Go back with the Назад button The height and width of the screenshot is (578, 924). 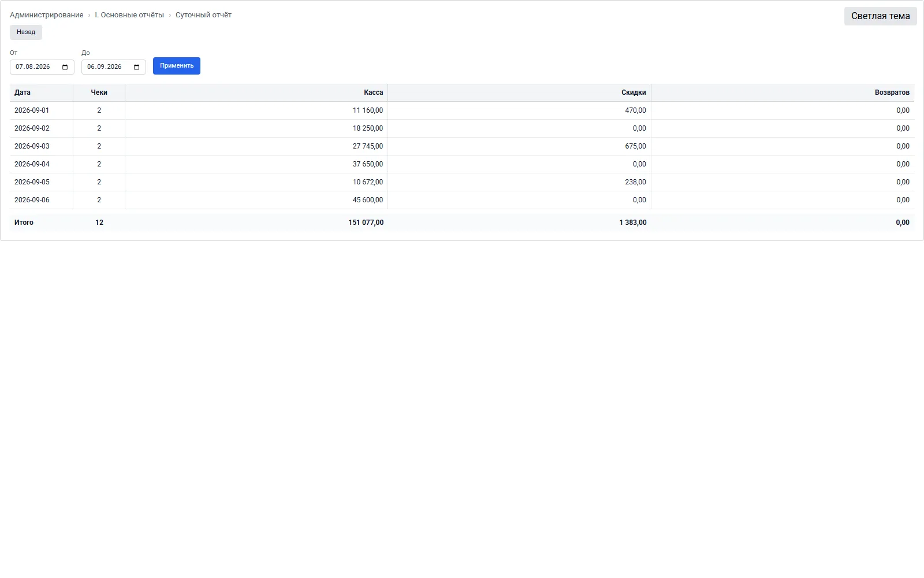click(x=26, y=32)
